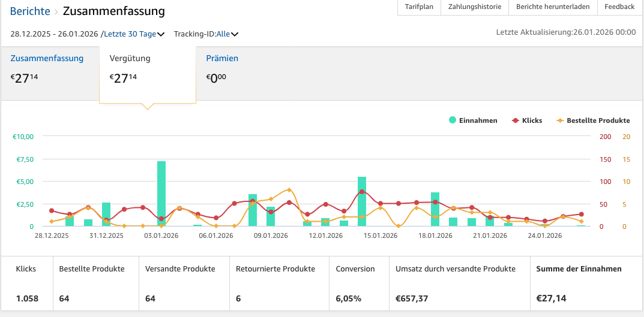Select the Vergütung tab
The image size is (644, 317).
[x=130, y=59]
